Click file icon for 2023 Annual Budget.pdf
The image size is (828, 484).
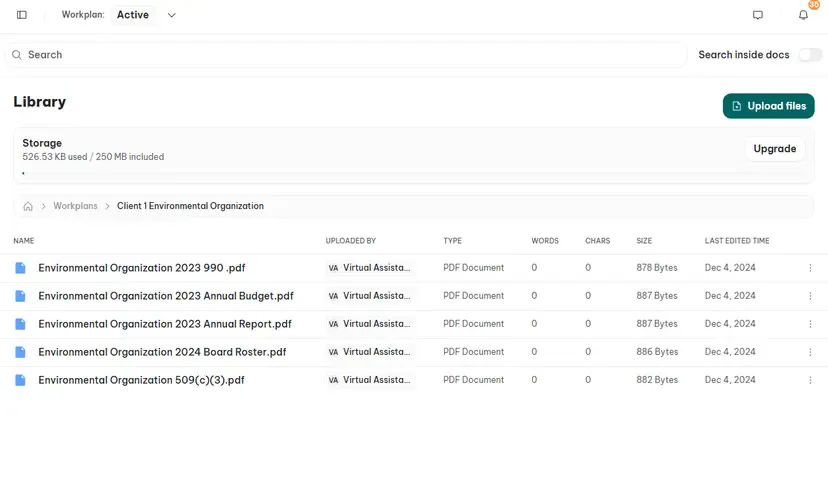click(x=20, y=296)
